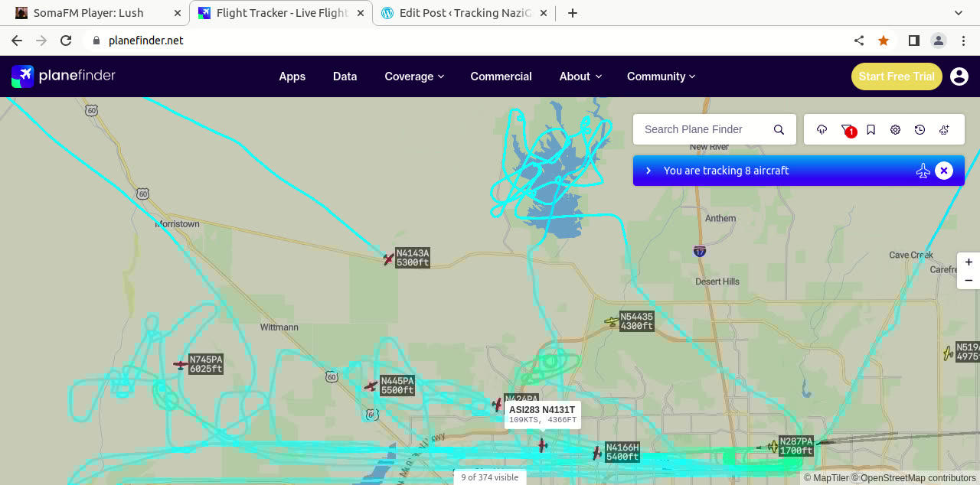Open the user account profile icon
Viewport: 980px width, 485px height.
959,76
